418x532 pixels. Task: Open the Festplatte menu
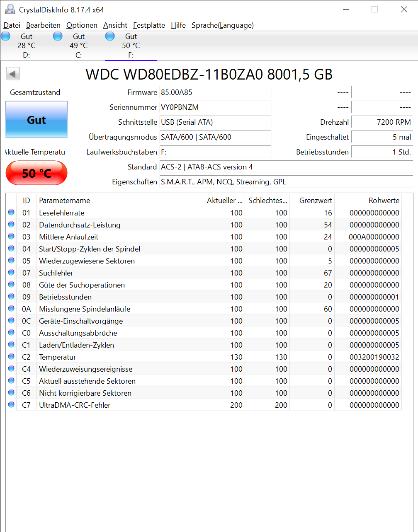(149, 25)
